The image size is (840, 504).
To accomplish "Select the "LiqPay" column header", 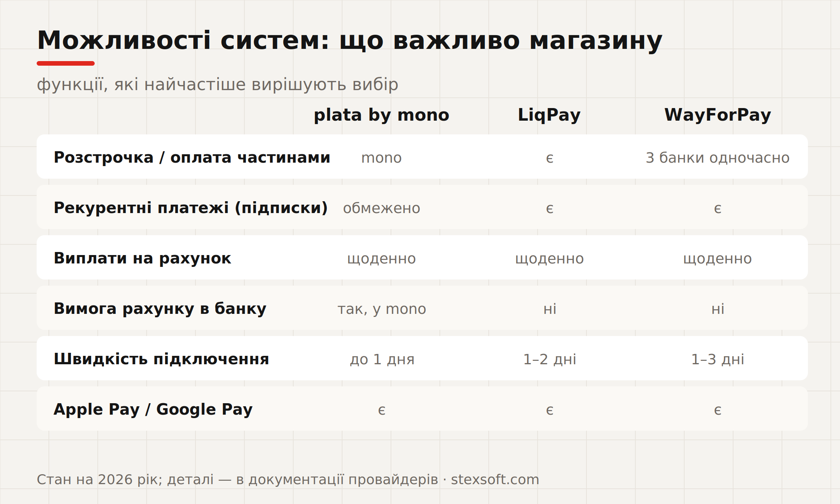I will pyautogui.click(x=549, y=115).
